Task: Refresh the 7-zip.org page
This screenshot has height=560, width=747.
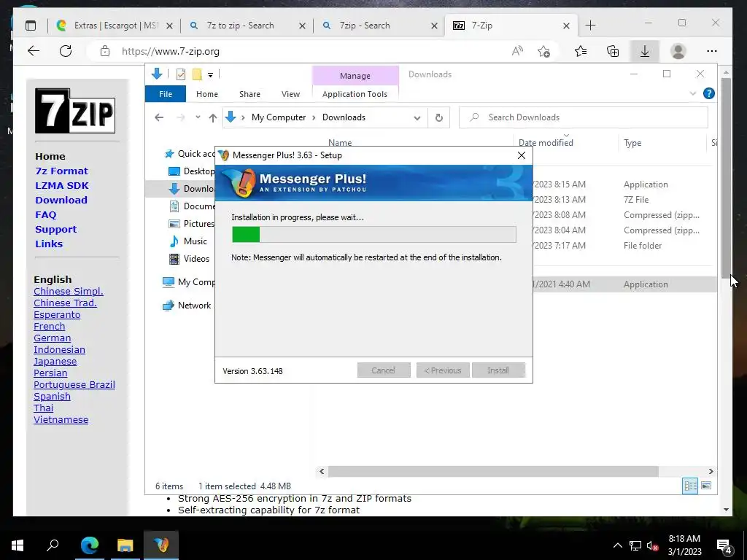Action: pyautogui.click(x=66, y=52)
